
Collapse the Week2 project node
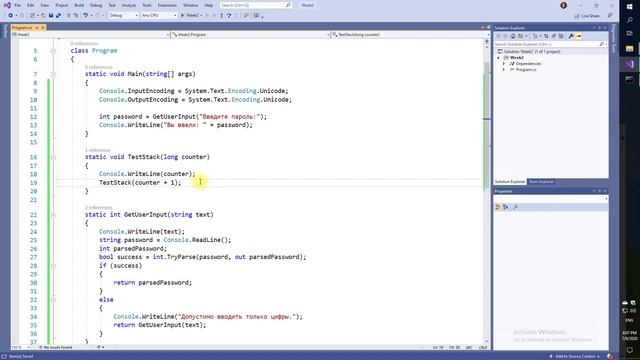click(x=498, y=58)
